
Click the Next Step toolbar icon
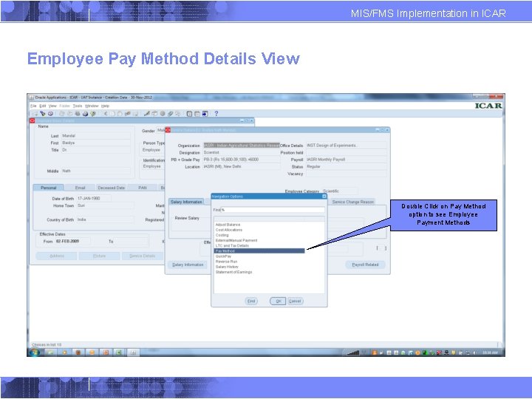[x=69, y=114]
